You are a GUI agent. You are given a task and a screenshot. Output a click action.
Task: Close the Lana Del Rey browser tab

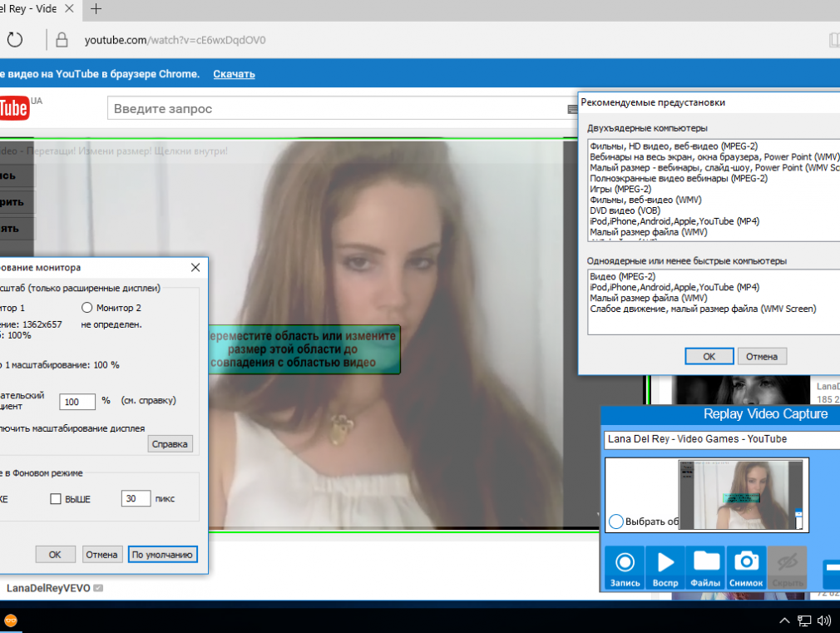pyautogui.click(x=69, y=9)
